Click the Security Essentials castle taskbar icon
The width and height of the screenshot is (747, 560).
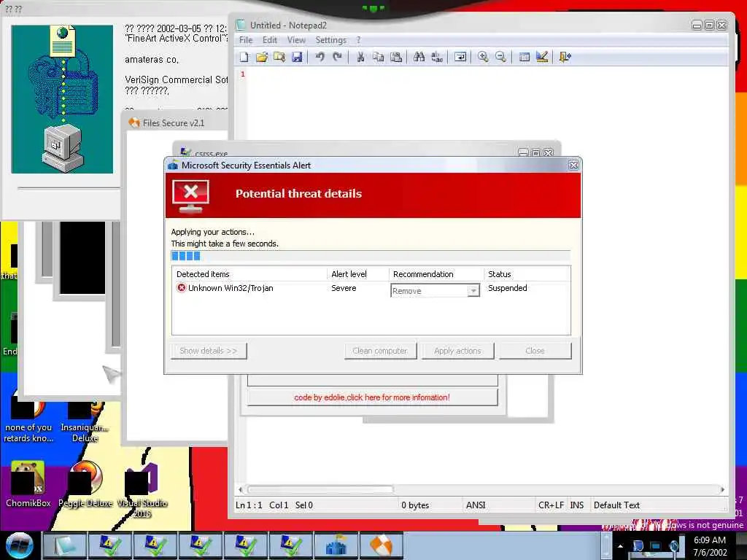[336, 545]
